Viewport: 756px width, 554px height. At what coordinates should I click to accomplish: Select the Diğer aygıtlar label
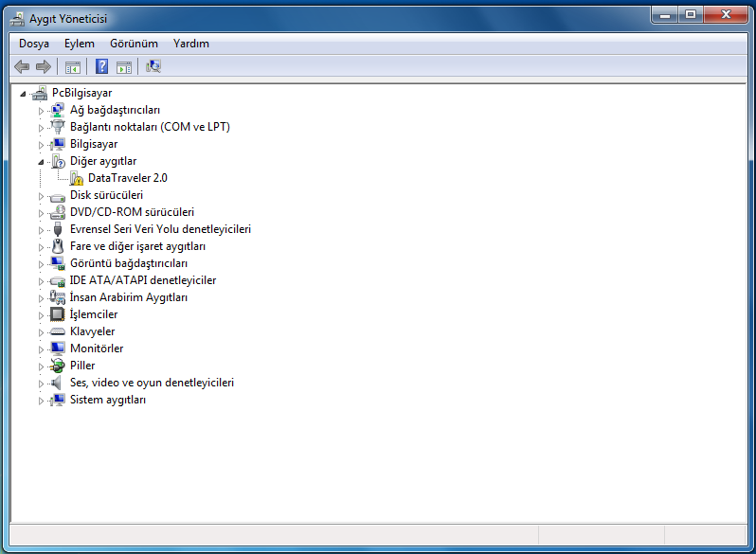tap(103, 161)
